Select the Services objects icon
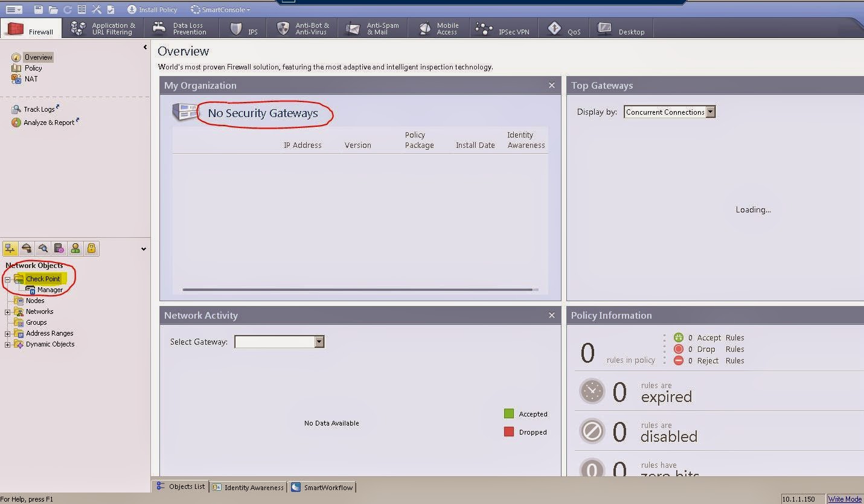The height and width of the screenshot is (504, 864). 27,248
